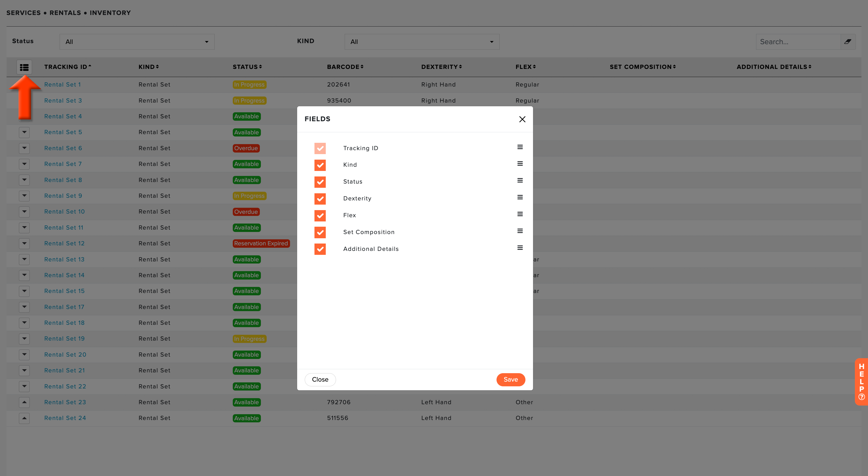Click the eraser icon beside the search box
868x476 pixels.
click(x=848, y=42)
